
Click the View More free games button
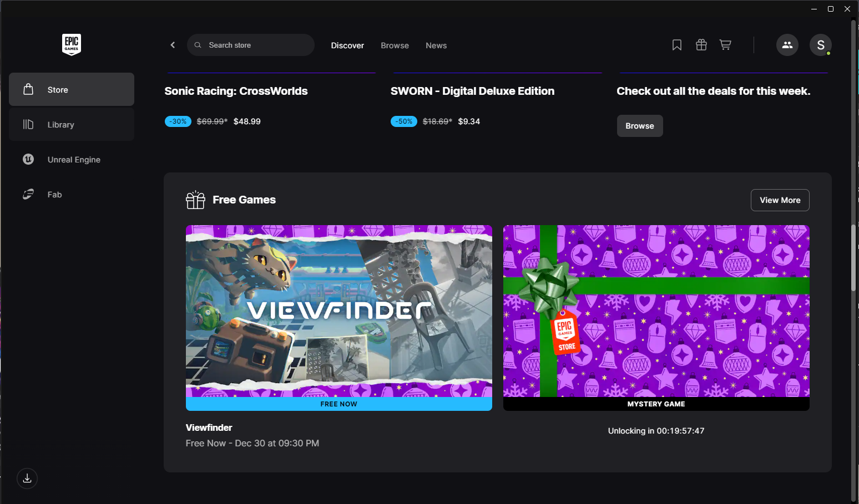coord(780,200)
